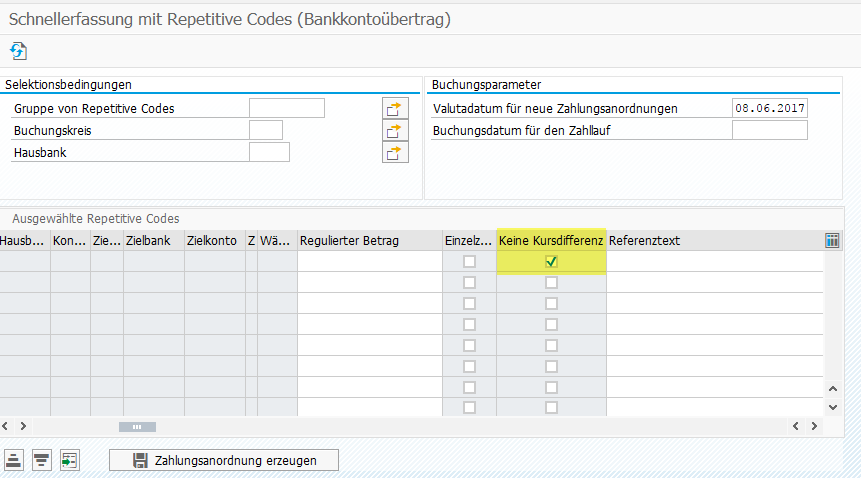Check the Einzelz... box in the first row
Screen dimensions: 861x478
coord(469,262)
